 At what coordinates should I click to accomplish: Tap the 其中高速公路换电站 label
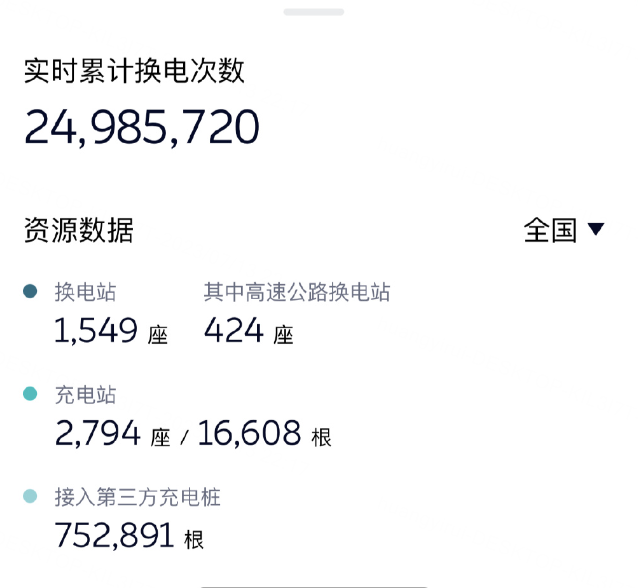coord(297,292)
